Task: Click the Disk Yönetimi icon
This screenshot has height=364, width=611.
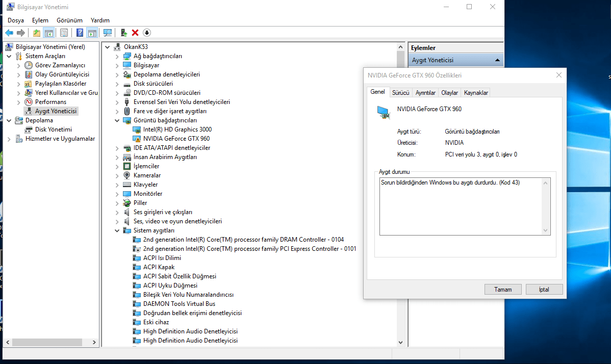Action: pyautogui.click(x=29, y=129)
